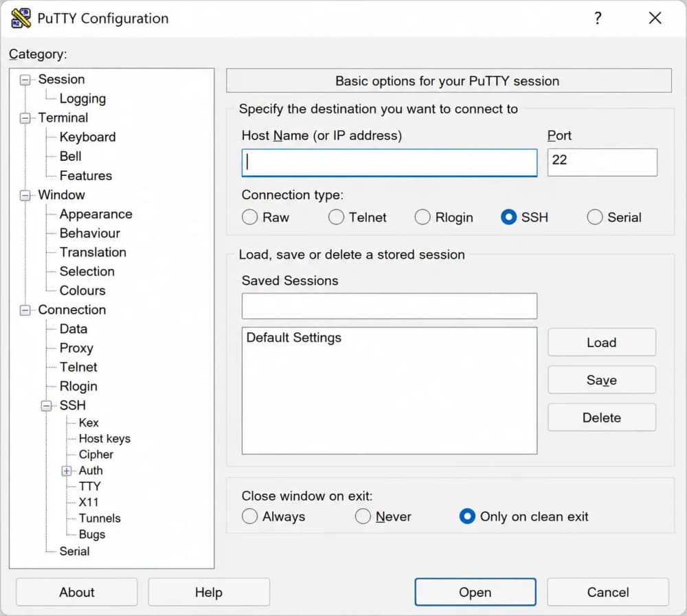This screenshot has width=687, height=616.
Task: Open the Bell settings category
Action: point(71,157)
